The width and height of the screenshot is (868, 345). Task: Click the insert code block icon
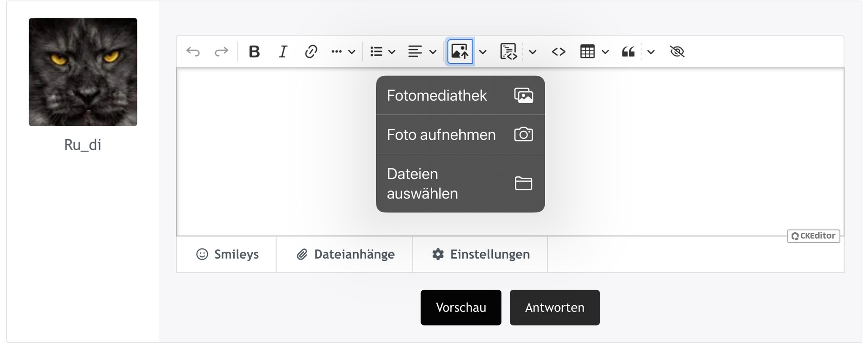[509, 52]
